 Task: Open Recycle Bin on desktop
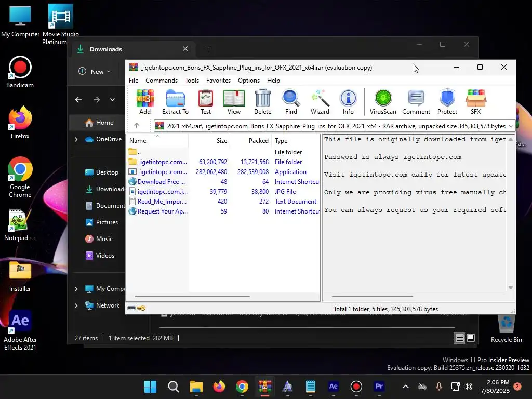(x=506, y=329)
